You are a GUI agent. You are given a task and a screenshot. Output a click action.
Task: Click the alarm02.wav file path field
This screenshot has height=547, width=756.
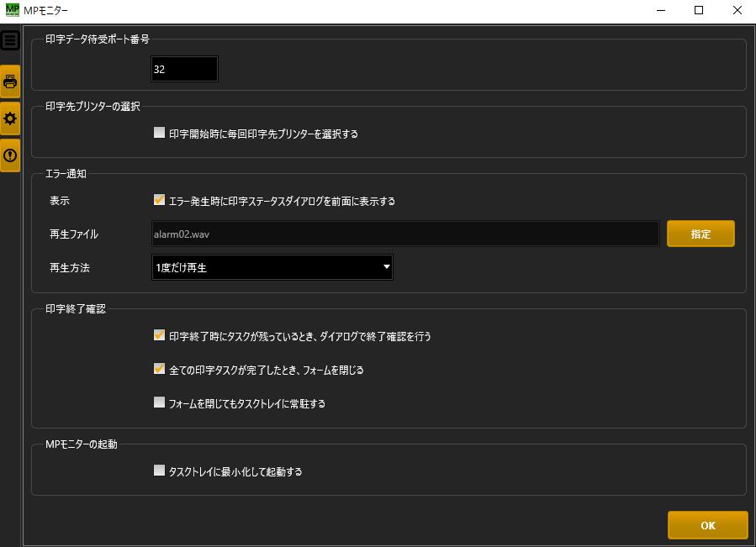(x=405, y=234)
